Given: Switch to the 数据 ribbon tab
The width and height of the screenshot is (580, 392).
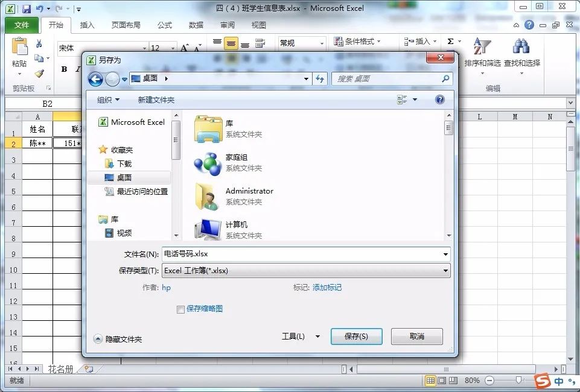Looking at the screenshot, I should pos(196,25).
